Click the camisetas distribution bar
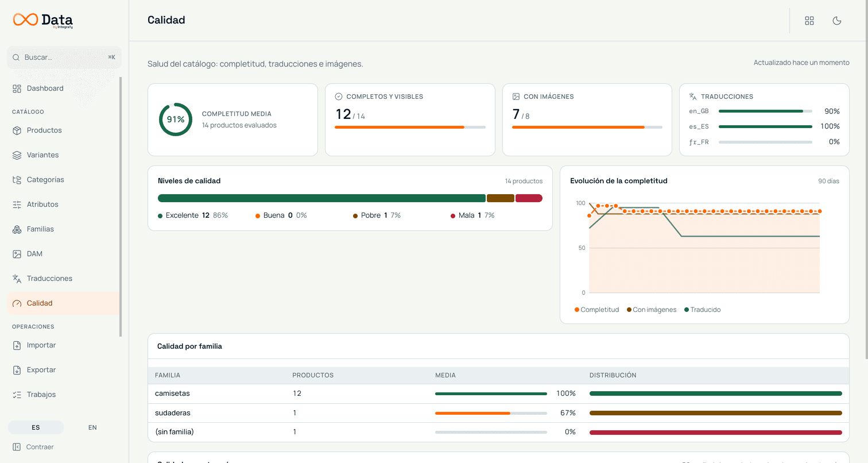This screenshot has width=868, height=463. click(x=716, y=393)
